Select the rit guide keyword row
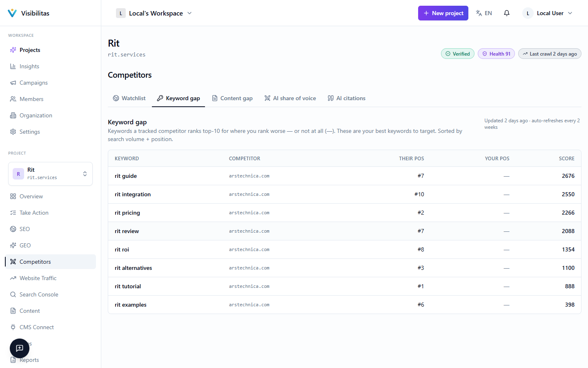 point(345,176)
